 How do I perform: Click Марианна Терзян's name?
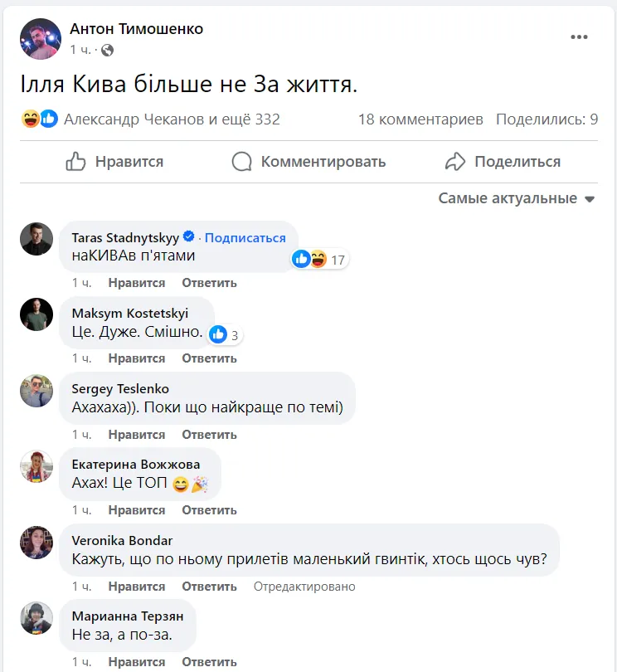[x=127, y=616]
